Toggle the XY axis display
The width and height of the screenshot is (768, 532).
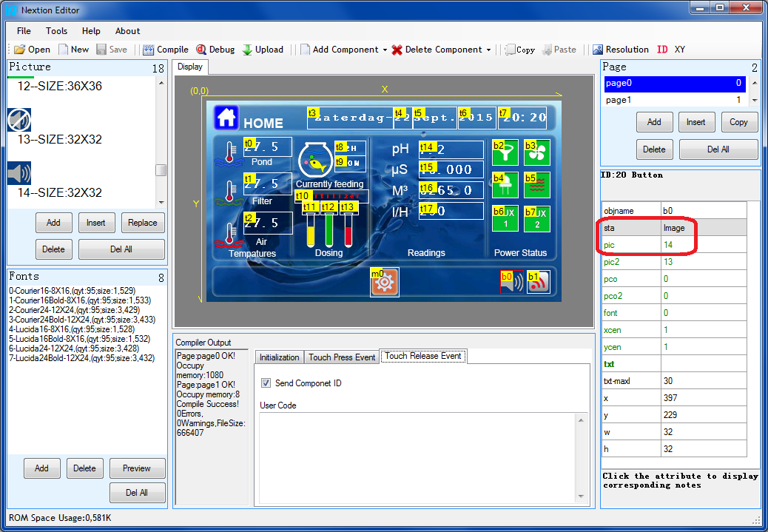pyautogui.click(x=680, y=50)
